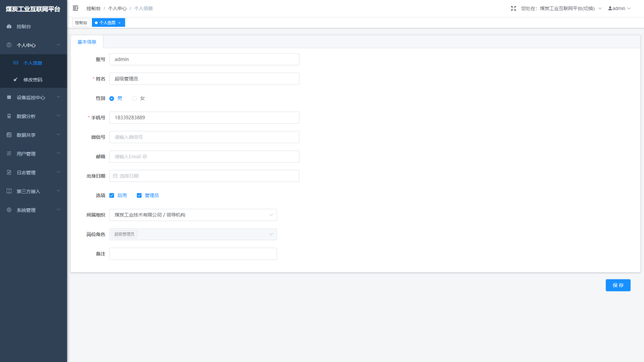The width and height of the screenshot is (644, 362).
Task: Open the admin user dropdown menu
Action: (x=619, y=9)
